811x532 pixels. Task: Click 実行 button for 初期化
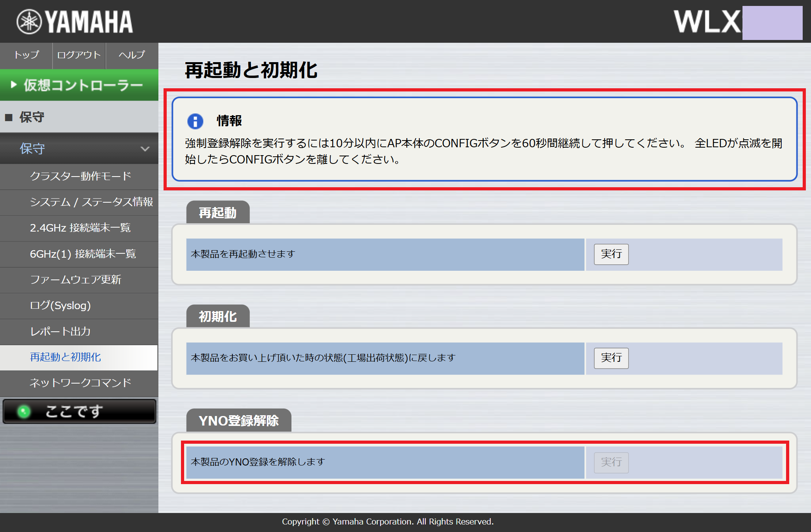[x=611, y=358]
